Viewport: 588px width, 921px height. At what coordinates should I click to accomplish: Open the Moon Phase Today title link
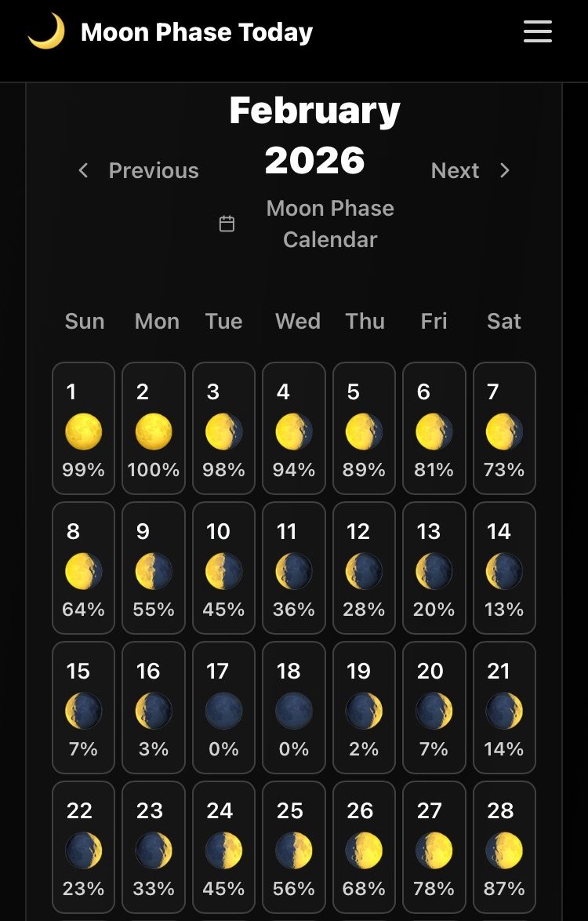[196, 32]
